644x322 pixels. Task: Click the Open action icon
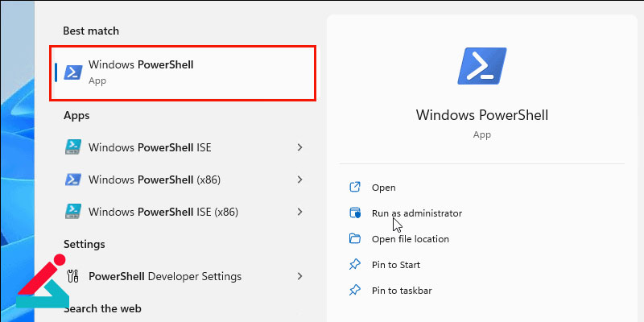(x=354, y=188)
